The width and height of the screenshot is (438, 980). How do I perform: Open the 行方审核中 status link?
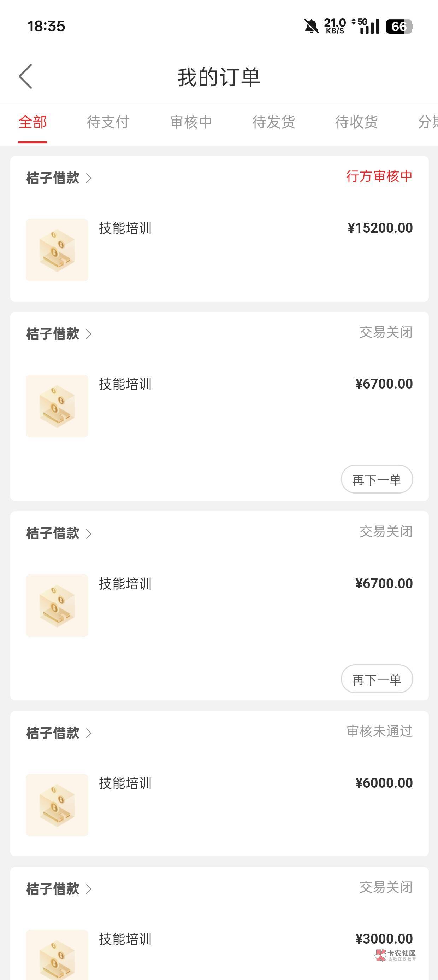point(379,176)
